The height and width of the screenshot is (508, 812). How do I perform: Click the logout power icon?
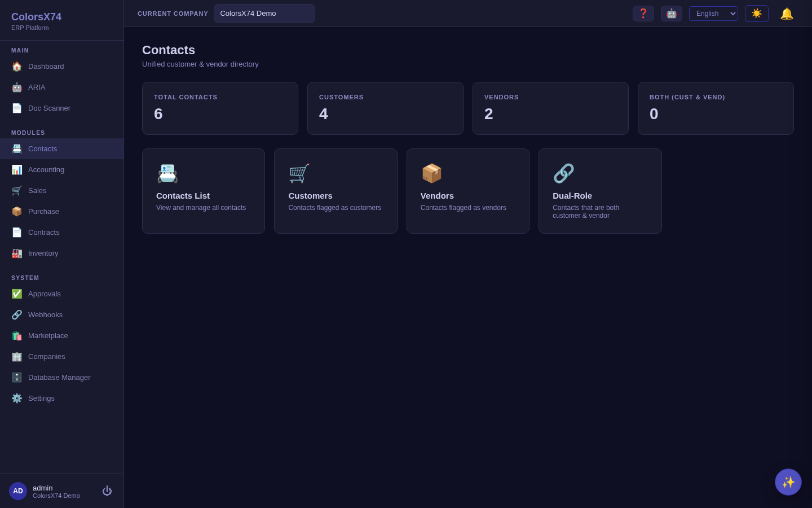pyautogui.click(x=107, y=491)
